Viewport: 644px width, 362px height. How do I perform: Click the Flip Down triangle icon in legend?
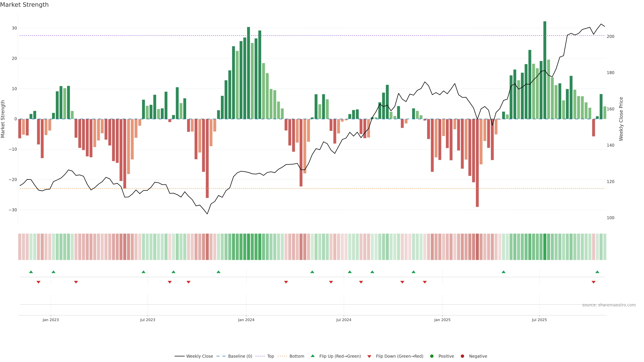[369, 356]
